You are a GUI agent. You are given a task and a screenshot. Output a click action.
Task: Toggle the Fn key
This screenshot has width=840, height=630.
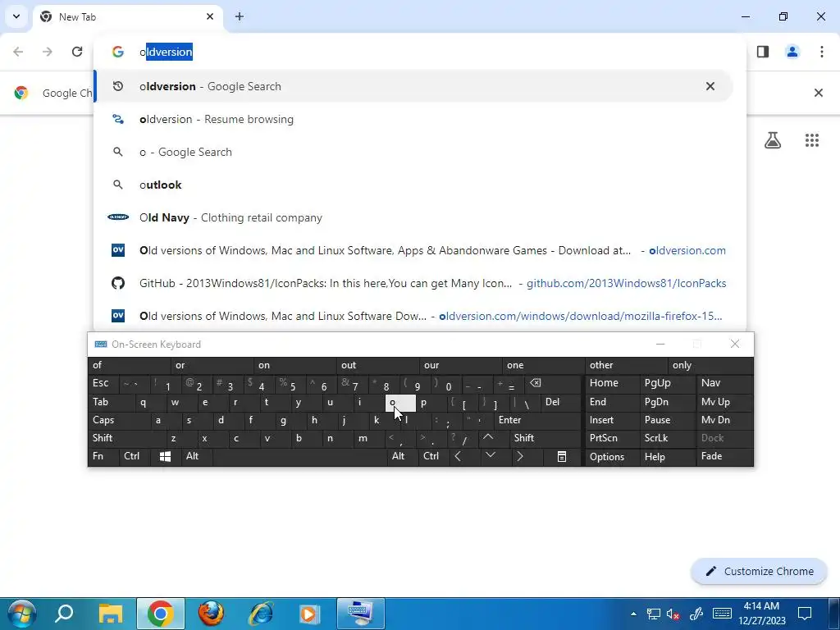[x=103, y=456]
